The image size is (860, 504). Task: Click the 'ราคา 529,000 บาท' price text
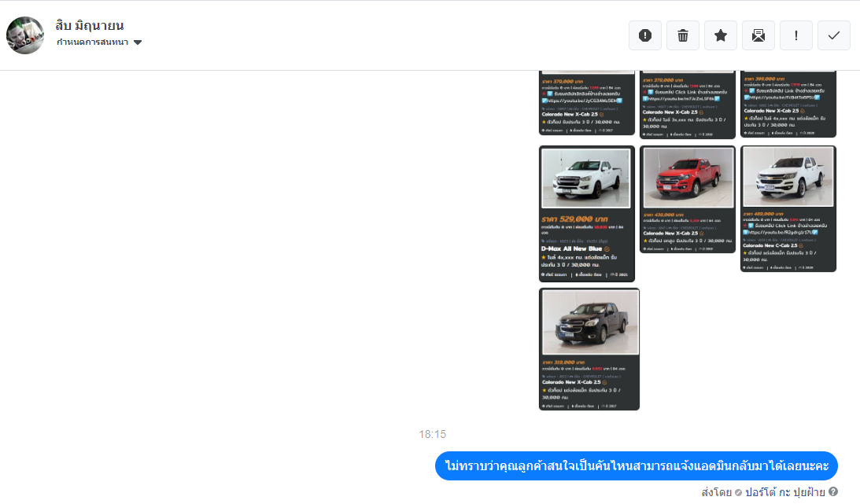click(x=575, y=219)
